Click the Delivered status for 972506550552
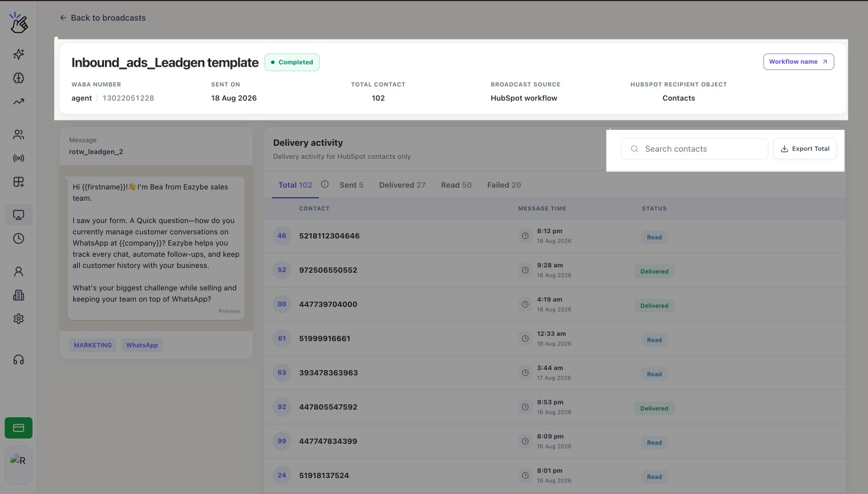Screen dimensions: 868x494 [x=654, y=271]
